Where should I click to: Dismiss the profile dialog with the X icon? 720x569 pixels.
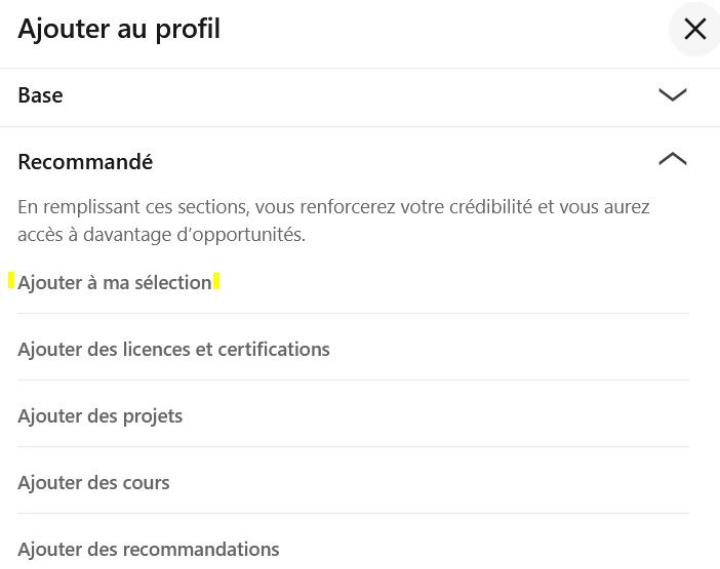(x=694, y=30)
